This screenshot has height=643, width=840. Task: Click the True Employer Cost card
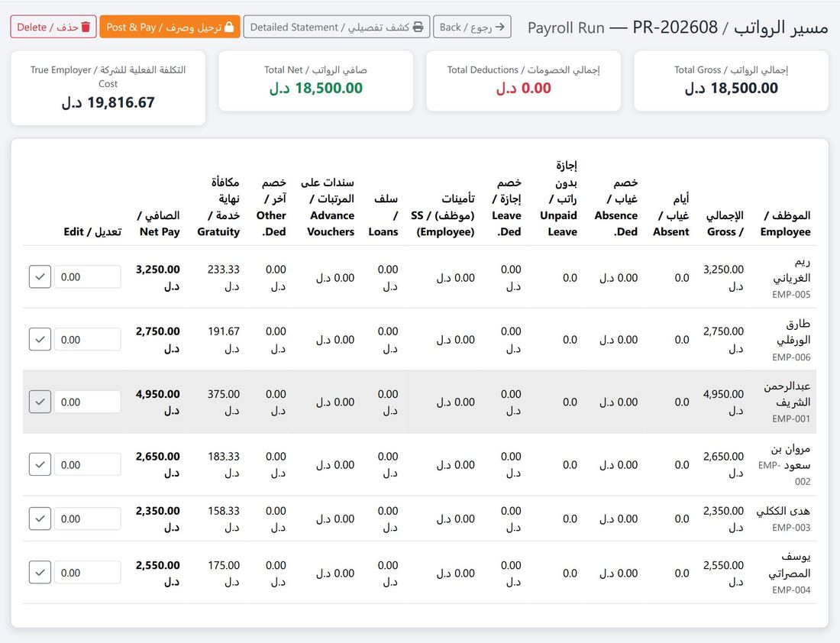point(108,88)
